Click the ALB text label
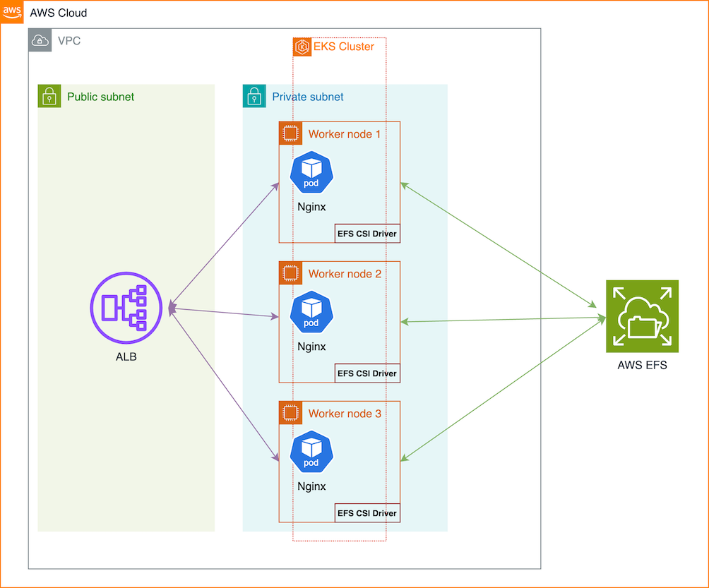Screen dimensions: 709x588 click(x=126, y=357)
